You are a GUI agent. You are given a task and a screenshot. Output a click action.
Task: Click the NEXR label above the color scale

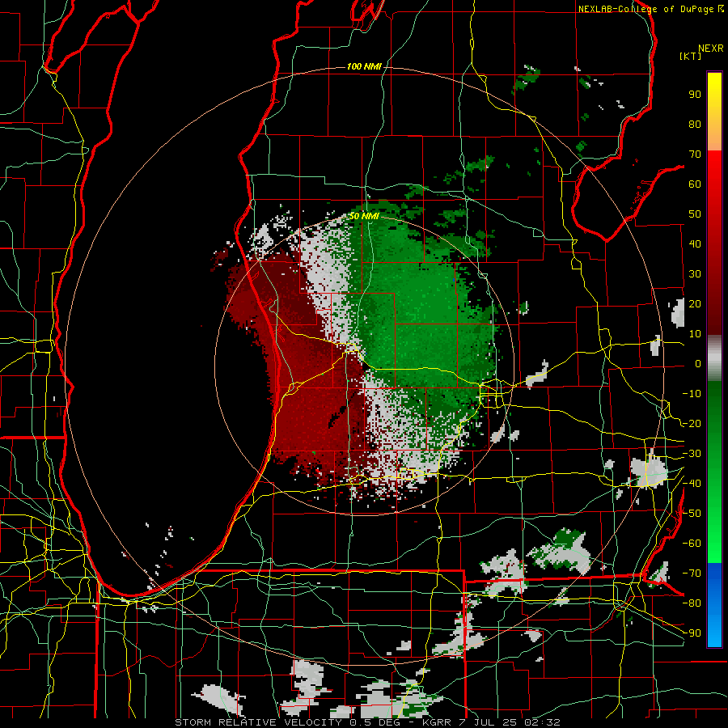(x=710, y=49)
